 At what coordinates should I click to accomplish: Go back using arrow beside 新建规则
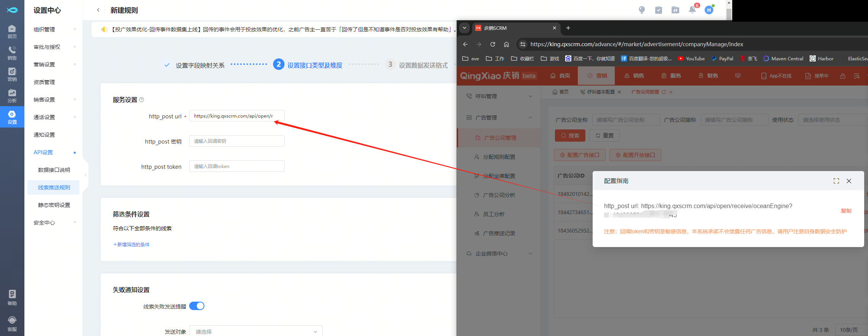(x=98, y=10)
